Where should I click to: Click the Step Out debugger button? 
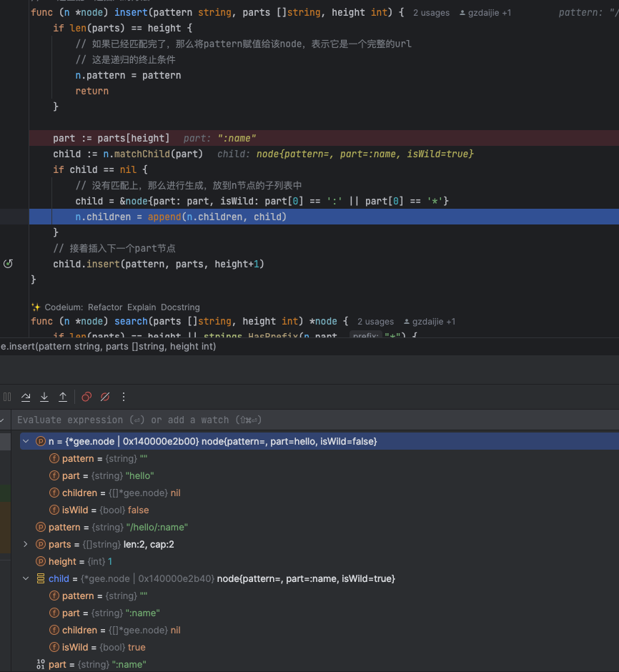coord(63,397)
